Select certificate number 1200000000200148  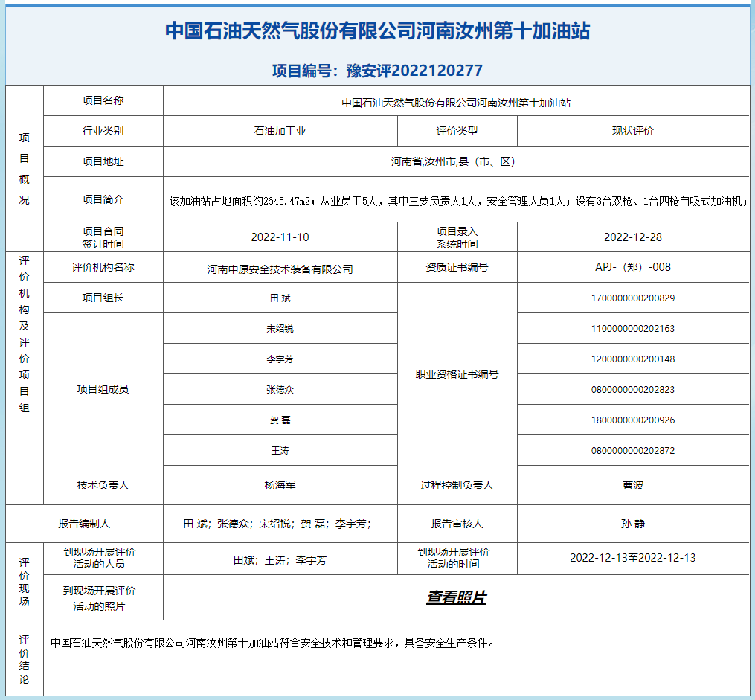point(633,359)
